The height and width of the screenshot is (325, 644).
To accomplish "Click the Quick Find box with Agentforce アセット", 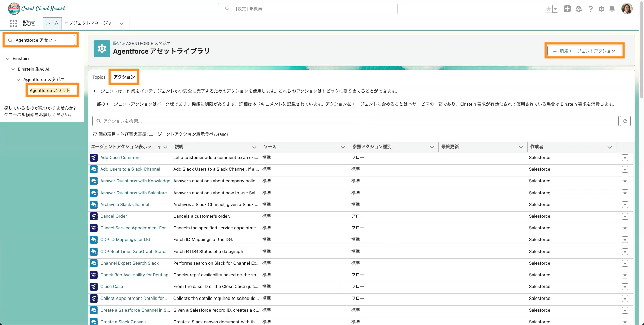I will [x=40, y=40].
